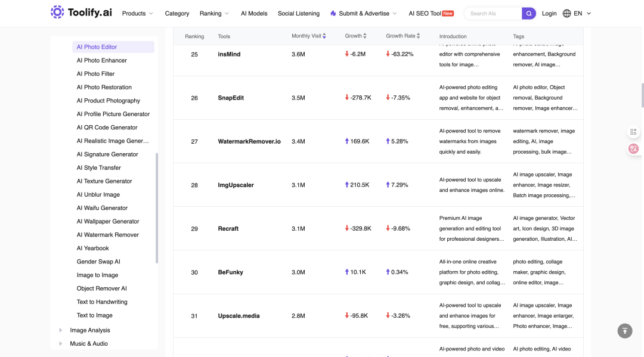
Task: Click the Toolify.ai logo icon
Action: [57, 13]
